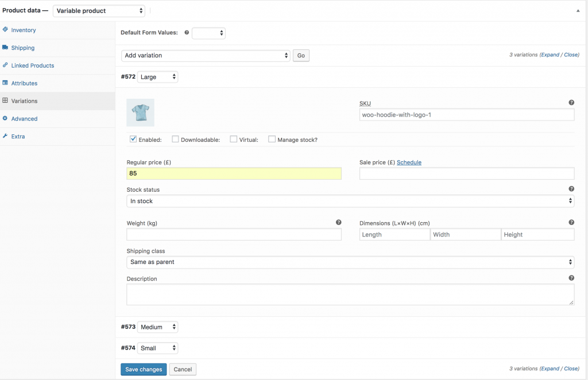The width and height of the screenshot is (588, 380).
Task: Enable the Manage stock checkbox
Action: coord(272,139)
